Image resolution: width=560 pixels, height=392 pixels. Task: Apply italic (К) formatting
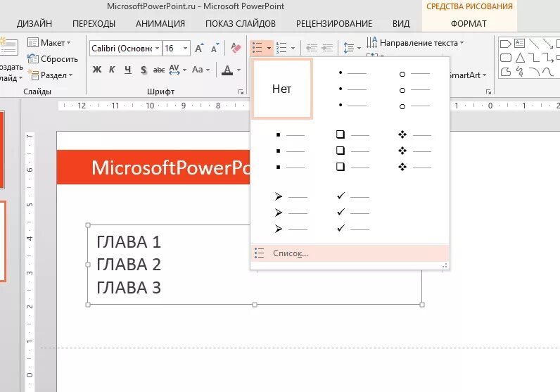[112, 70]
